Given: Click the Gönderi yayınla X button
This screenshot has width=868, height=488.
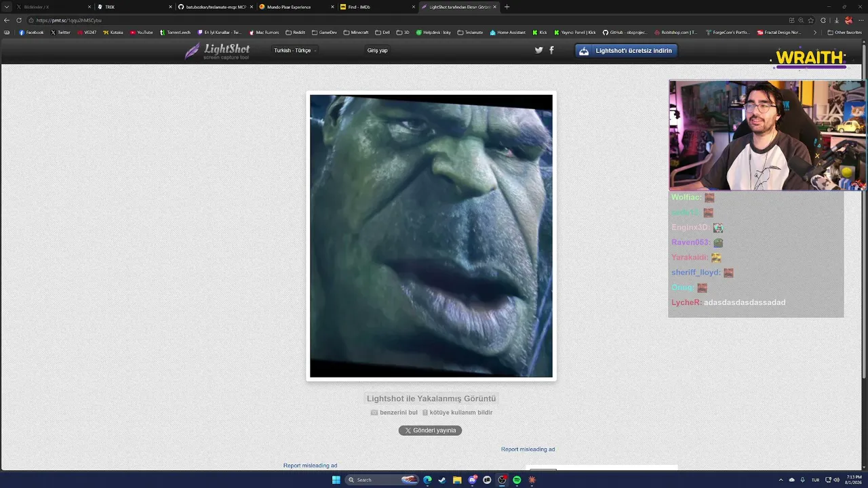Looking at the screenshot, I should click(430, 430).
